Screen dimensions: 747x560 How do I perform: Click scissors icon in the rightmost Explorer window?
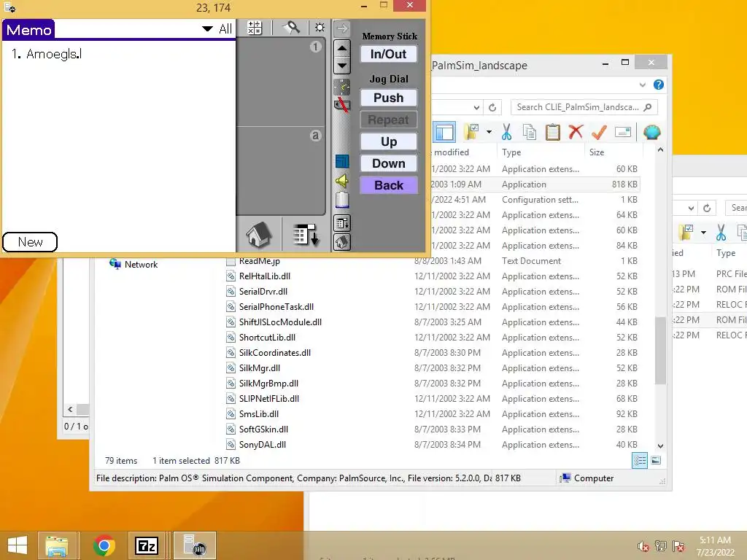coord(721,233)
